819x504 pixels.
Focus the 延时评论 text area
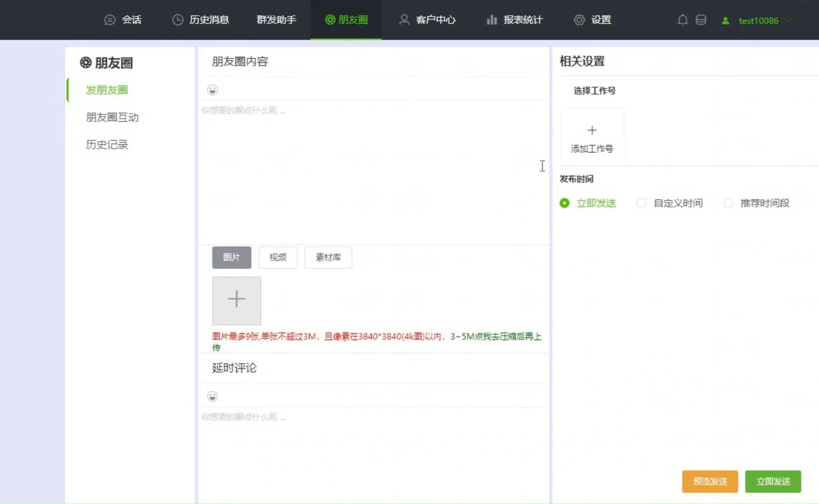374,455
